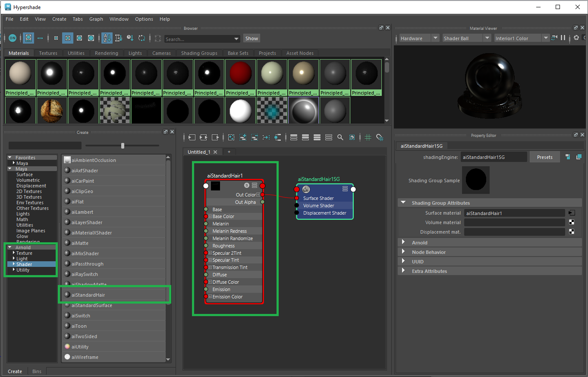Click the Input and Output Connections graph icon
Screen dimensions: 588x377
tap(203, 137)
